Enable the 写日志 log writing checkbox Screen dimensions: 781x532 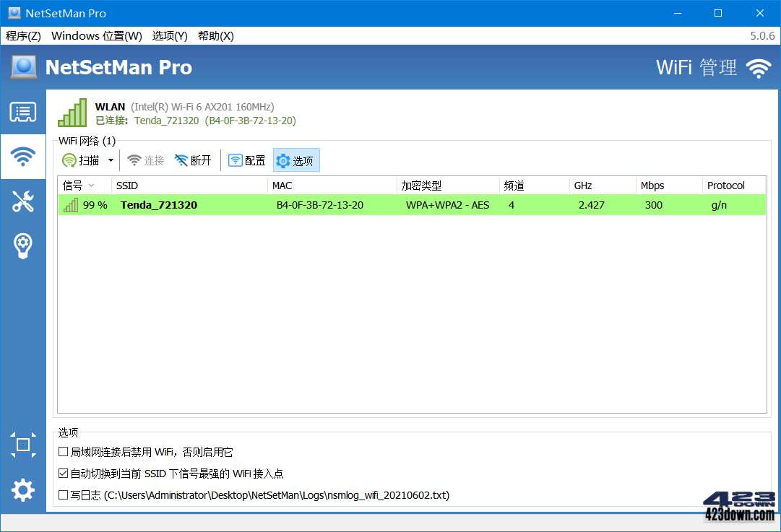click(62, 495)
